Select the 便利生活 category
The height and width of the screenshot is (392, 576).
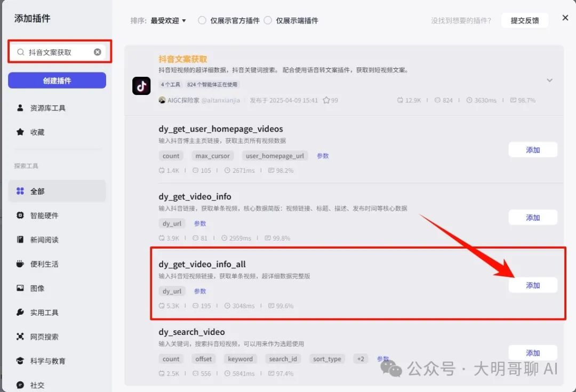tap(57, 264)
